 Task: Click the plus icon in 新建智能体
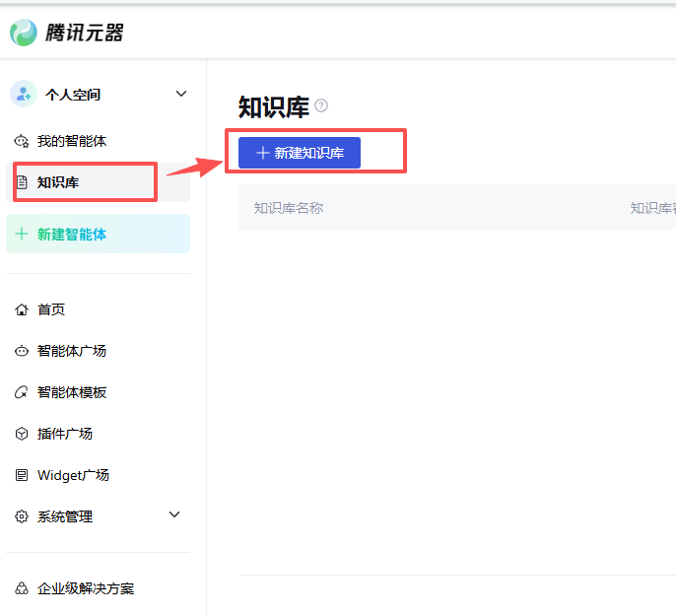tap(22, 234)
